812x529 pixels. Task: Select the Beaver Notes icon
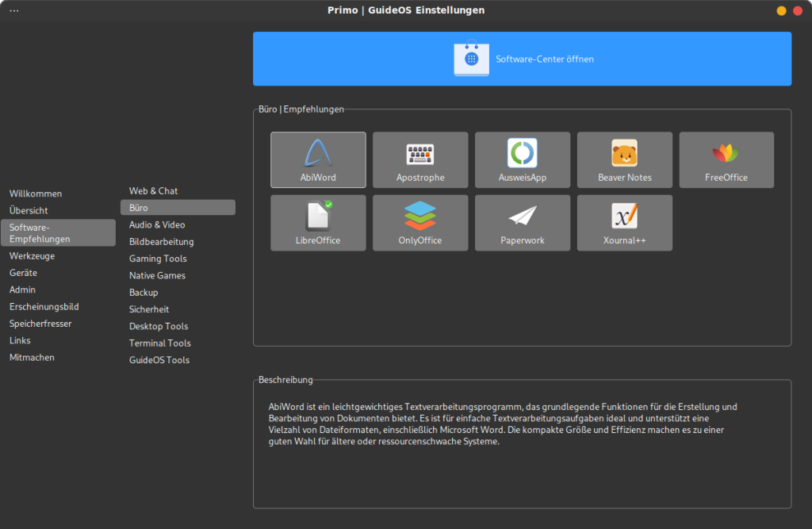click(624, 152)
